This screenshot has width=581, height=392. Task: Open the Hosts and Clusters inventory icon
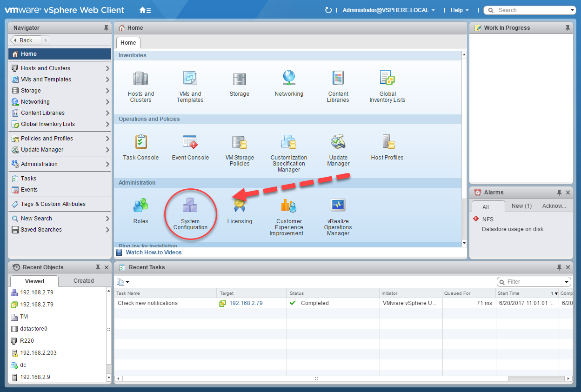pyautogui.click(x=140, y=79)
